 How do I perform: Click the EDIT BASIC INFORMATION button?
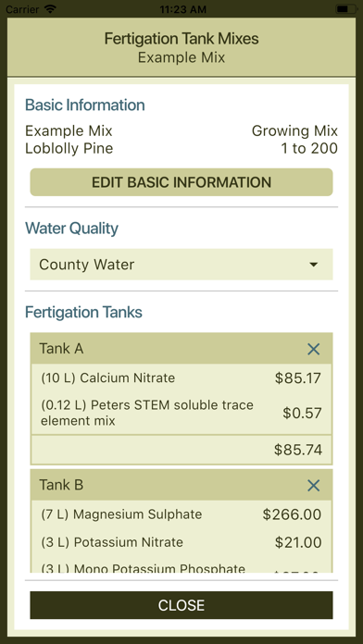[x=181, y=182]
